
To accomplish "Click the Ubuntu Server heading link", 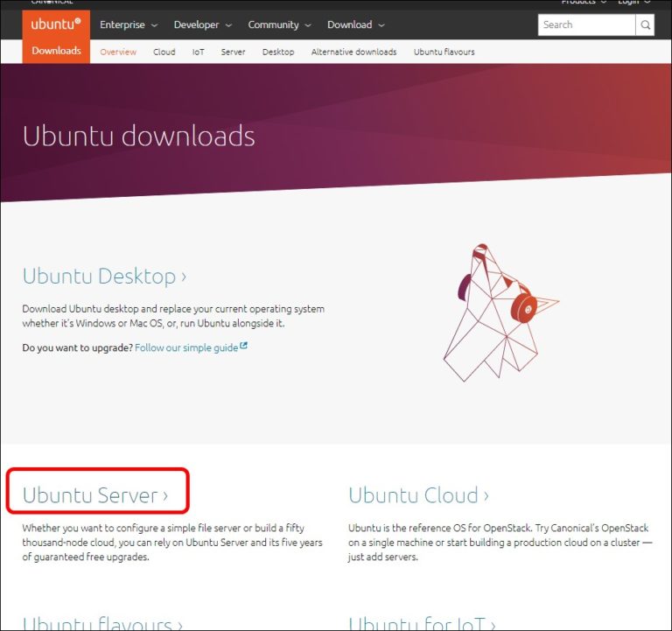I will click(94, 495).
